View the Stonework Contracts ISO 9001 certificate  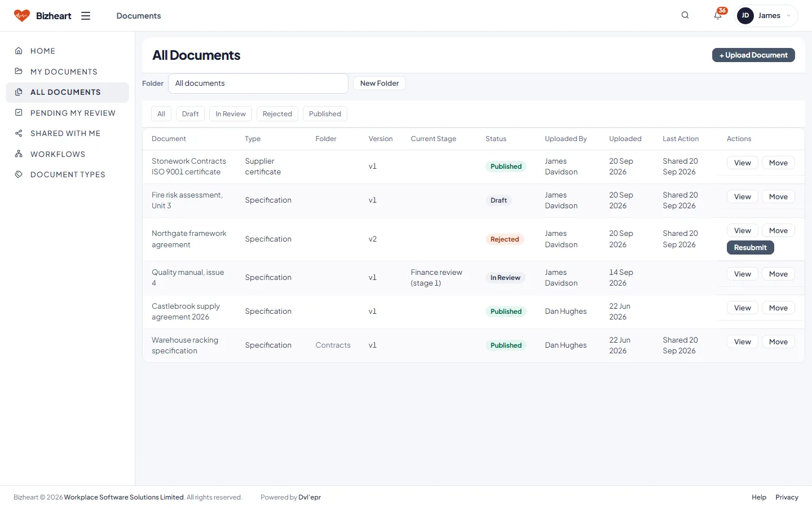(x=742, y=163)
